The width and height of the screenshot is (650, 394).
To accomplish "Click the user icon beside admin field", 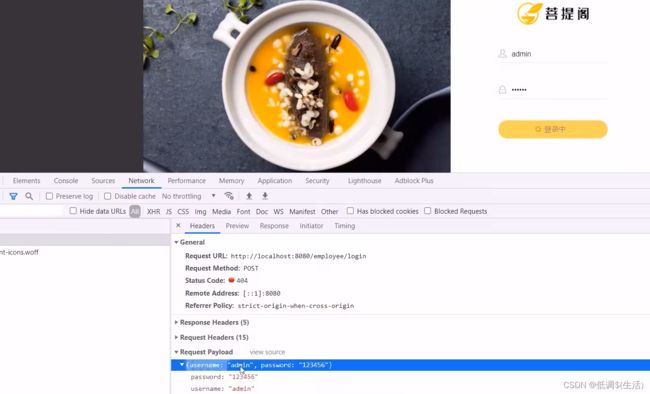I will click(502, 54).
